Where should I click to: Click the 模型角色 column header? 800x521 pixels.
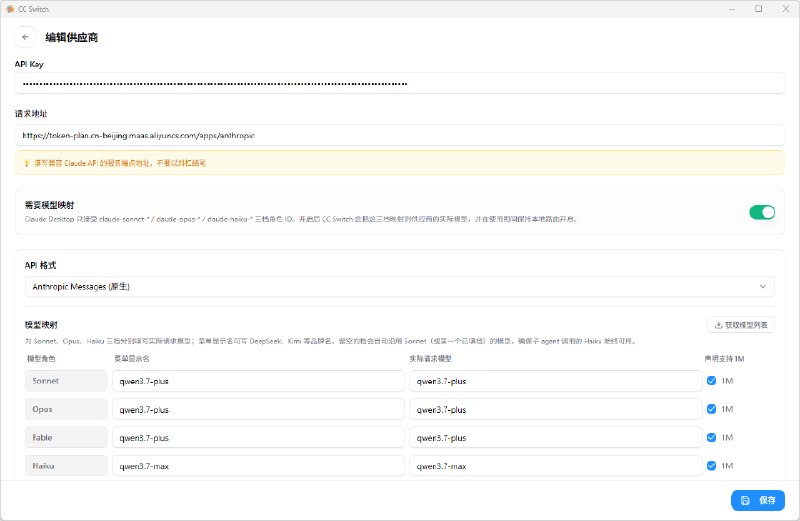pos(41,359)
